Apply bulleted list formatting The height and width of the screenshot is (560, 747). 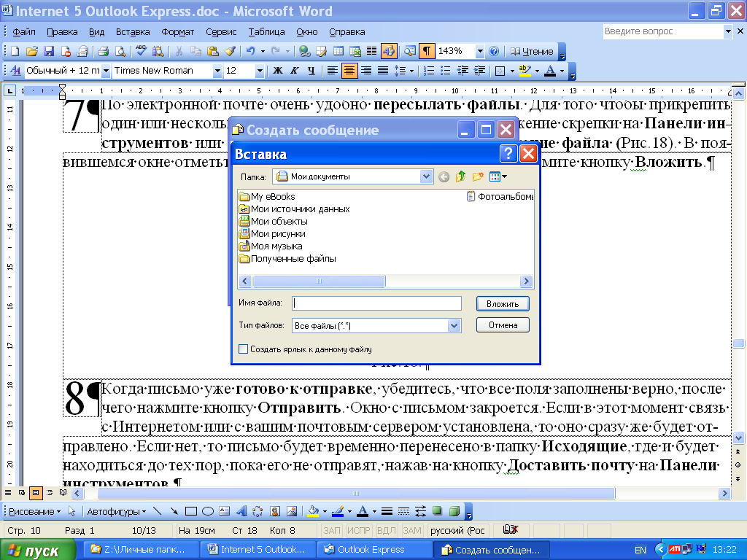[446, 71]
